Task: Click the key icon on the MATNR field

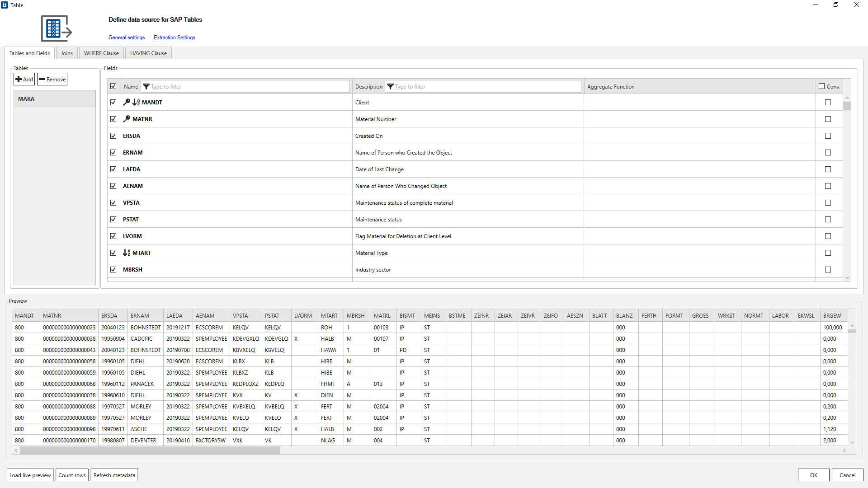Action: point(127,119)
